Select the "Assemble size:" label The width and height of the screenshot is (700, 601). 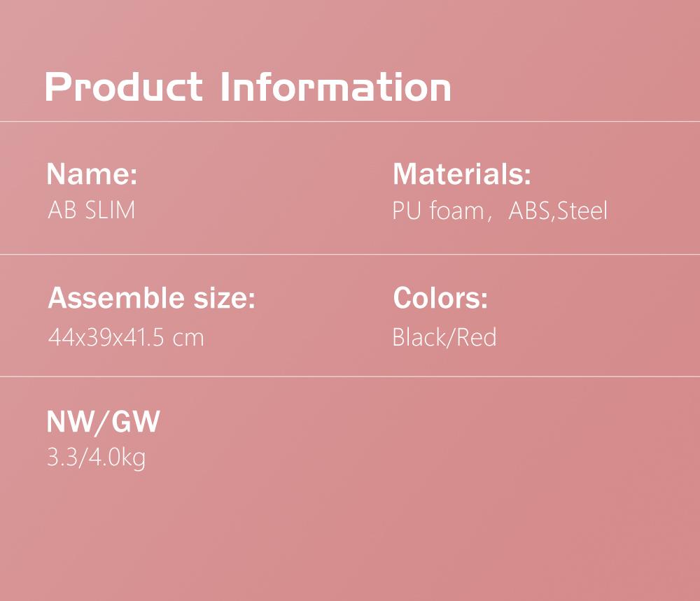[151, 299]
